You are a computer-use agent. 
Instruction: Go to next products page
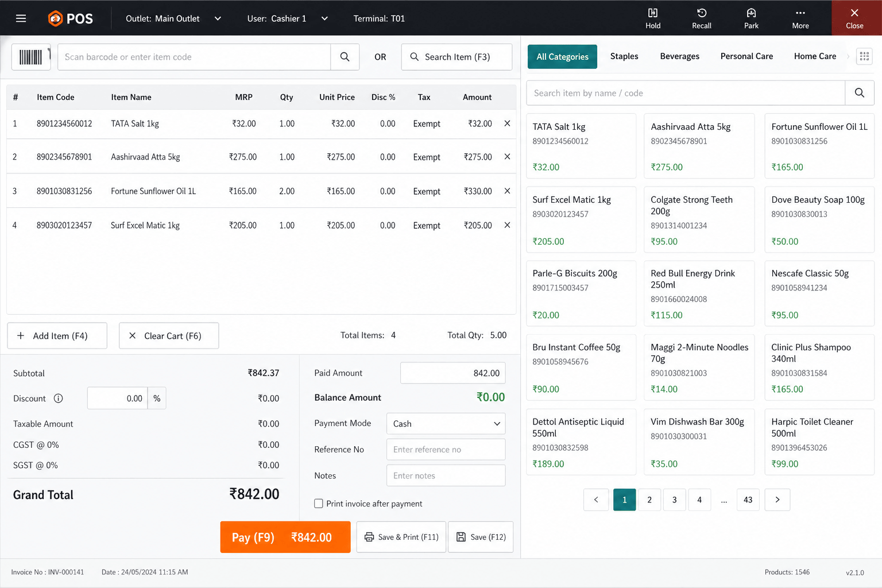(777, 500)
